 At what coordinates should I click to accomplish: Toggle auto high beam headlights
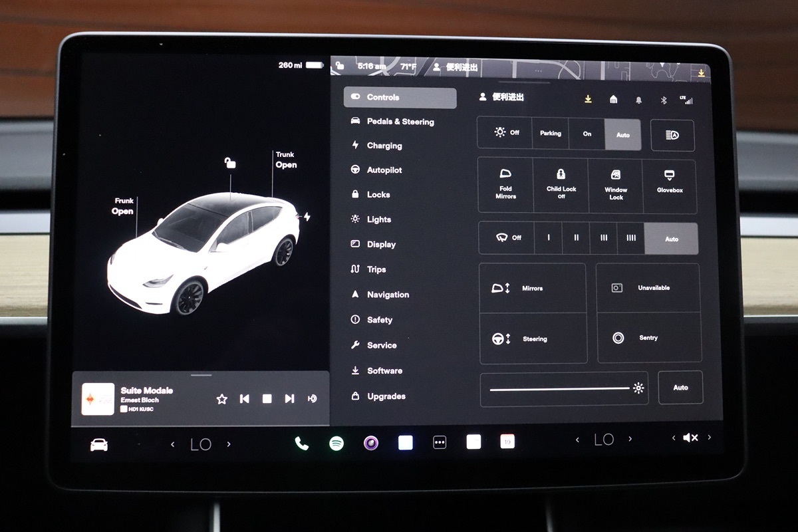pyautogui.click(x=672, y=135)
